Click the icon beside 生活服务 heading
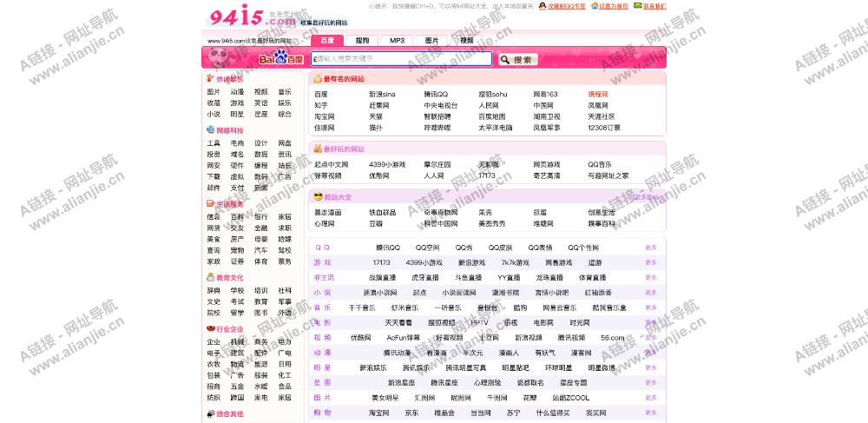 pos(210,204)
